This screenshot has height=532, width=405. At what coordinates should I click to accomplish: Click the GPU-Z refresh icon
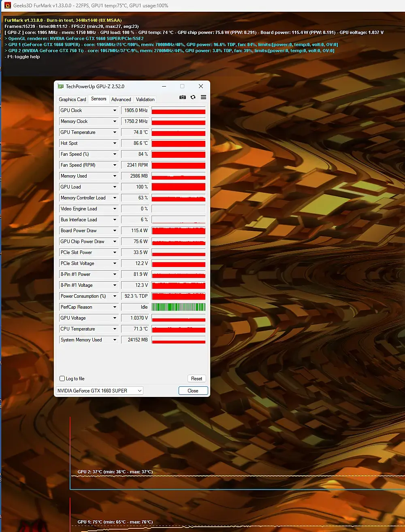[193, 97]
